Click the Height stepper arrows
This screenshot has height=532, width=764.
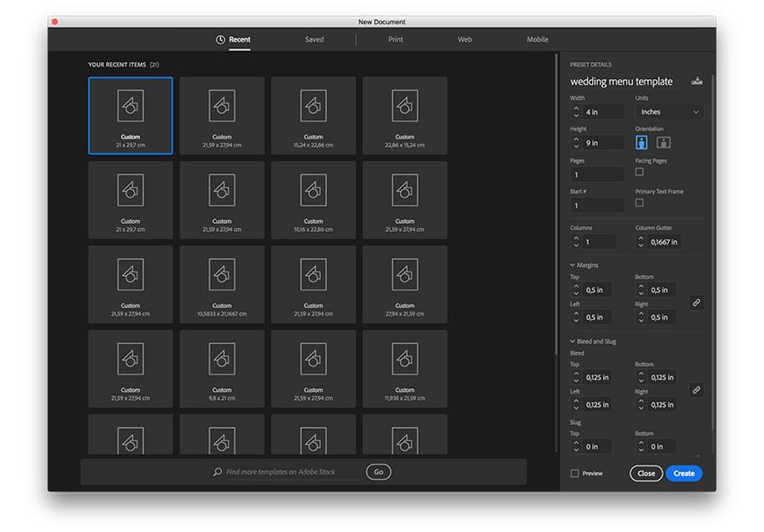coord(576,143)
